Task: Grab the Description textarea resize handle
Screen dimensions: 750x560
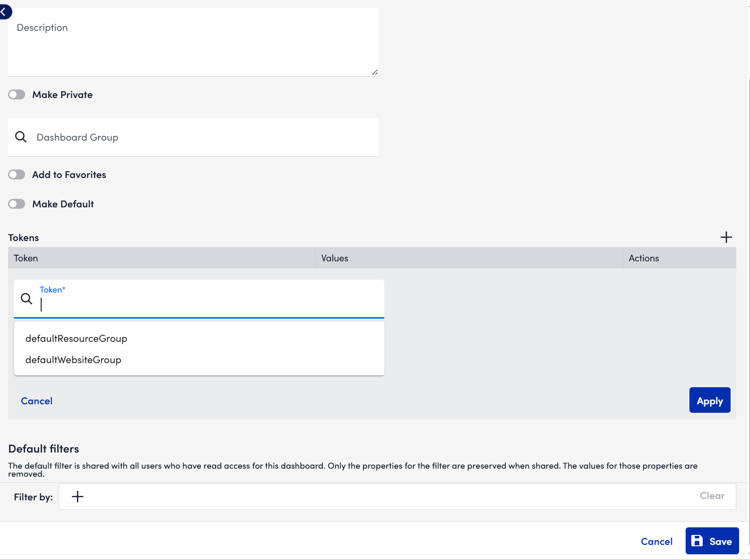Action: [375, 72]
